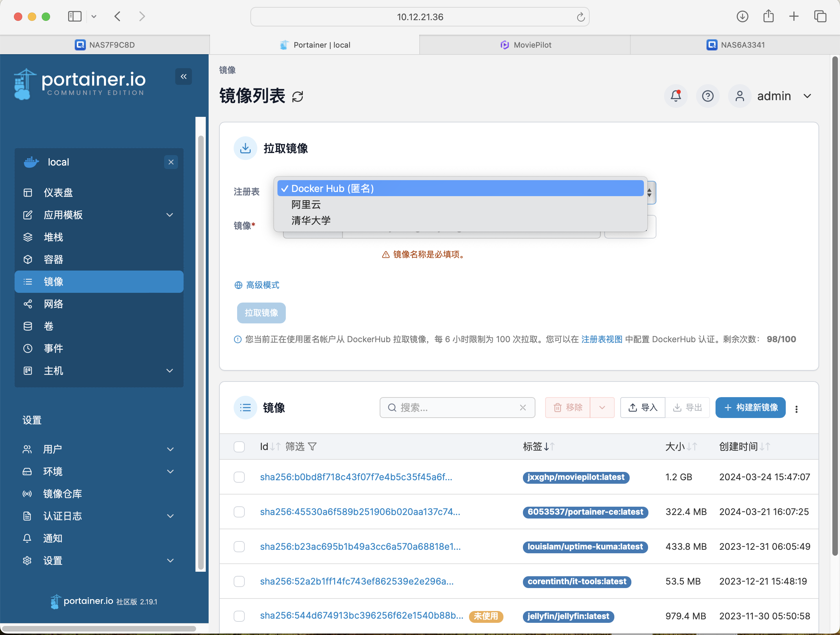Open new tab plus icon
Image resolution: width=840 pixels, height=635 pixels.
[x=794, y=16]
